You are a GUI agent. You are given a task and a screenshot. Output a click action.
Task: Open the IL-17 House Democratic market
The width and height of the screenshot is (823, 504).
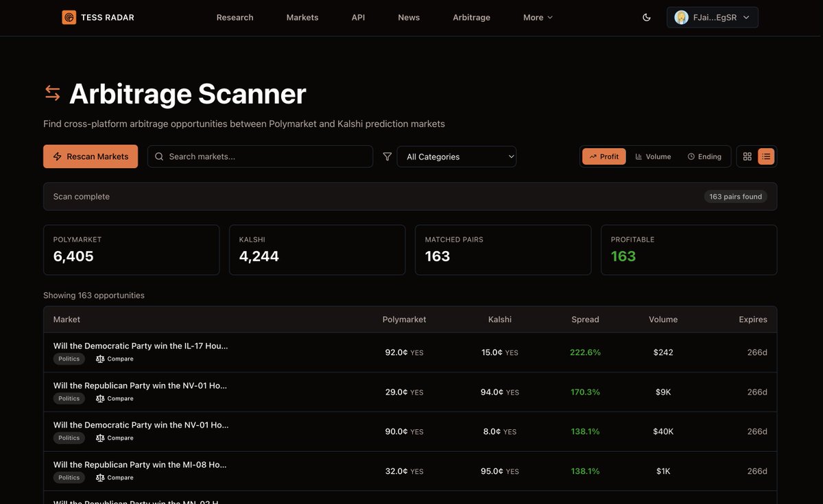pos(141,346)
